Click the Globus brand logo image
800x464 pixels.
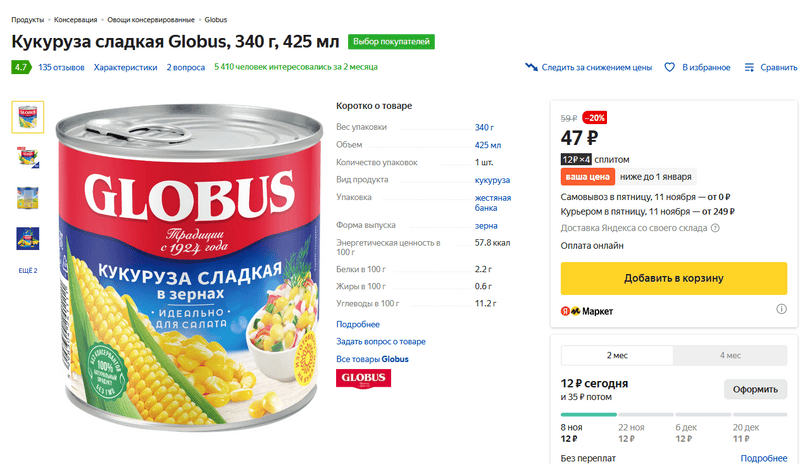tap(363, 379)
